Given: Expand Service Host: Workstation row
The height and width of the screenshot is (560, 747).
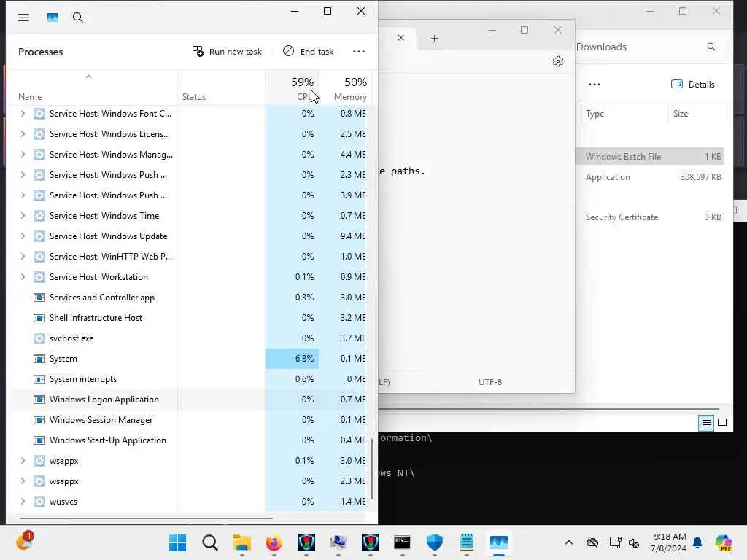Looking at the screenshot, I should click(23, 276).
